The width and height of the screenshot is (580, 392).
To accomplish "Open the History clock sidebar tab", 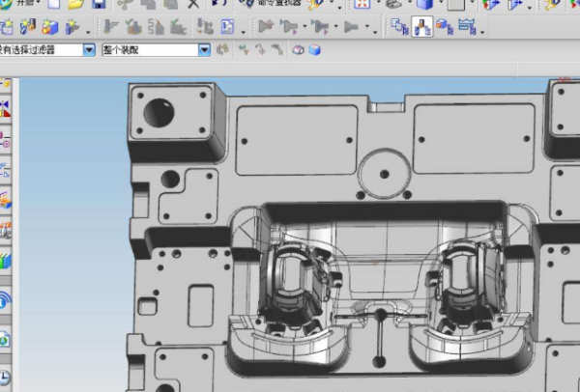I will (x=6, y=375).
